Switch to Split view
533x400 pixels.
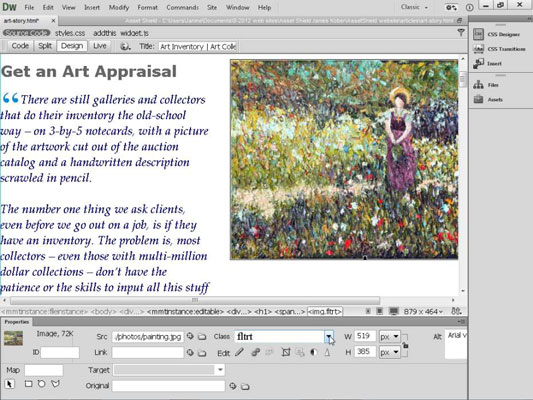[x=45, y=46]
